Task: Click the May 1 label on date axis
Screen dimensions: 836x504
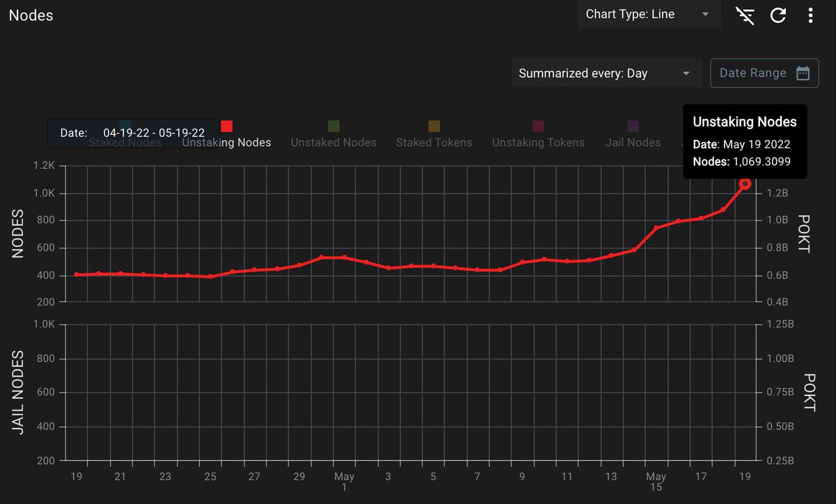Action: 344,482
